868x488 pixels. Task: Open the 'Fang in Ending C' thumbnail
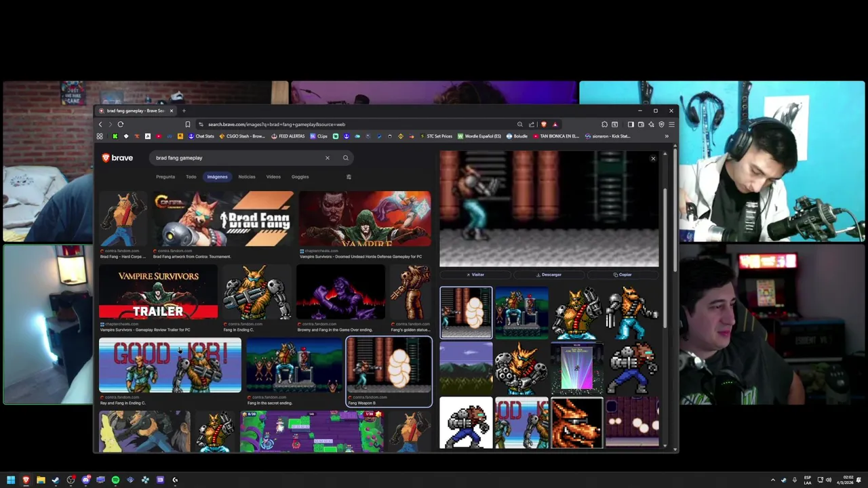(x=257, y=292)
